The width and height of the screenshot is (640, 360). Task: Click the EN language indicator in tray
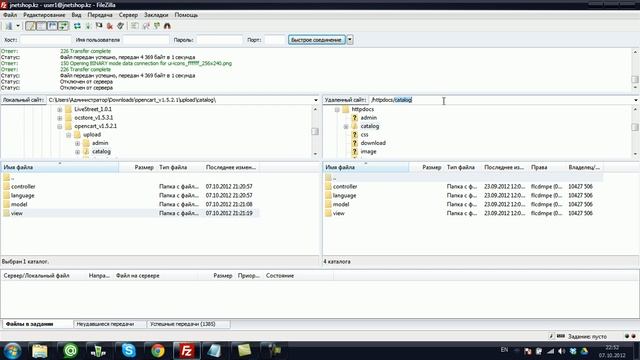(504, 350)
